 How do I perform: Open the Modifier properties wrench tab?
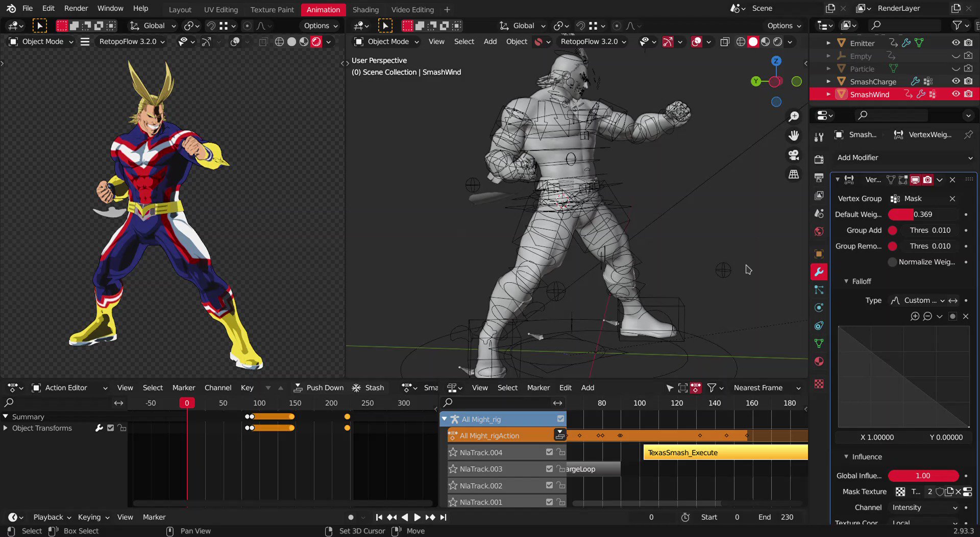[x=819, y=272]
